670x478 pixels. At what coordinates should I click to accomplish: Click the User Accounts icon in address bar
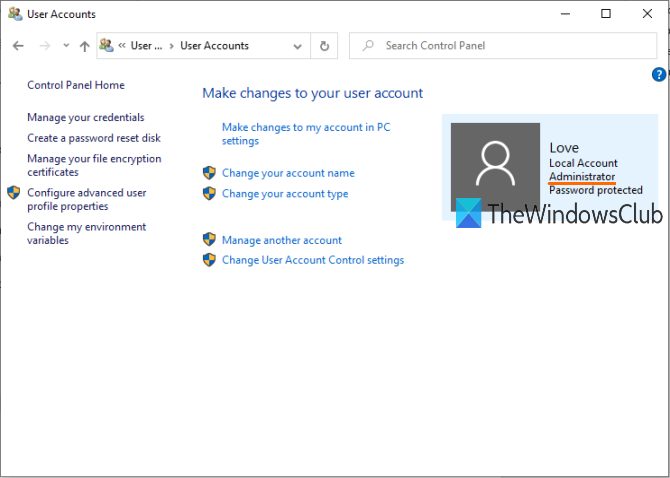tap(106, 46)
